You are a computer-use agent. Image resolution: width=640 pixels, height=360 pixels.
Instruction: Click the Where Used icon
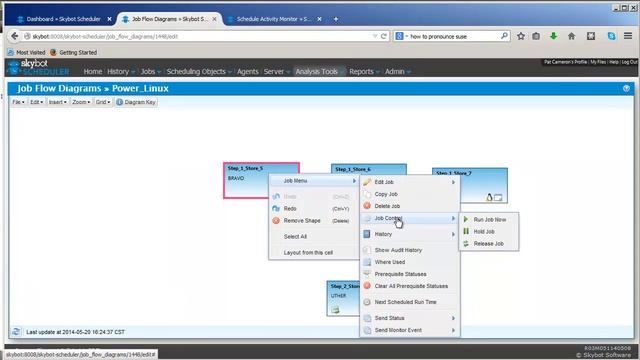[367, 262]
